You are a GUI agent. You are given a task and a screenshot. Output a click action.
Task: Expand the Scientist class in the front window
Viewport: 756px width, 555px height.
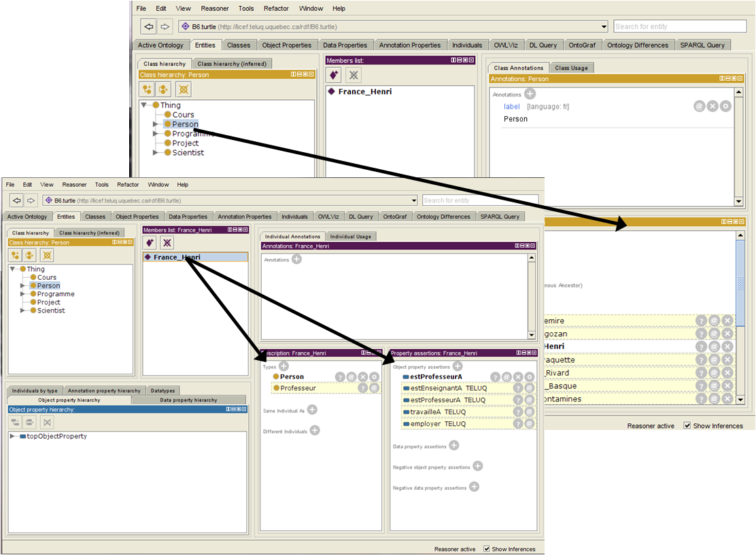tap(23, 310)
